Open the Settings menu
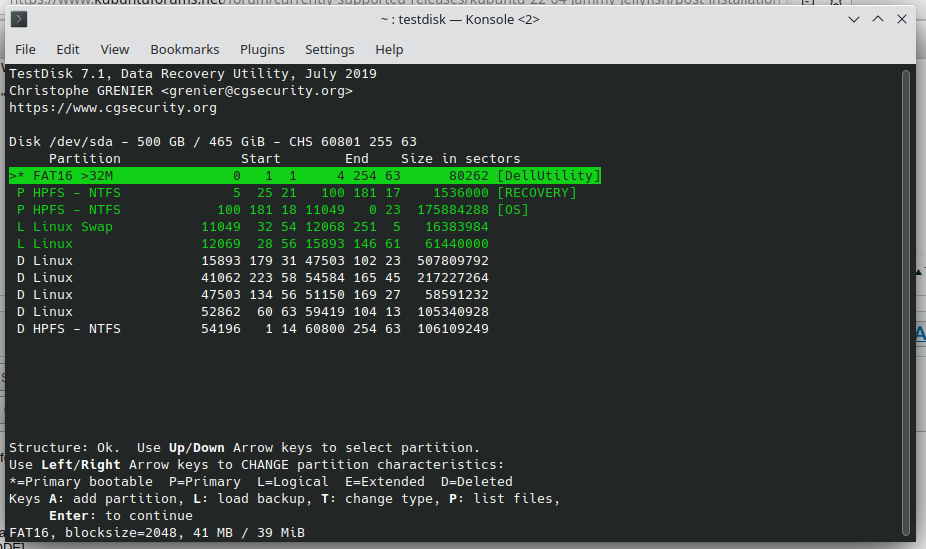The height and width of the screenshot is (549, 926). tap(329, 49)
